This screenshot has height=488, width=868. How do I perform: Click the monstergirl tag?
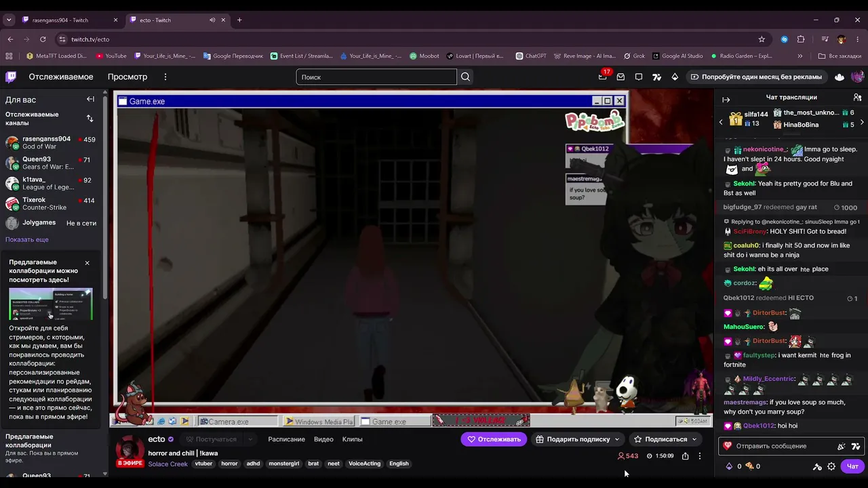tap(283, 464)
